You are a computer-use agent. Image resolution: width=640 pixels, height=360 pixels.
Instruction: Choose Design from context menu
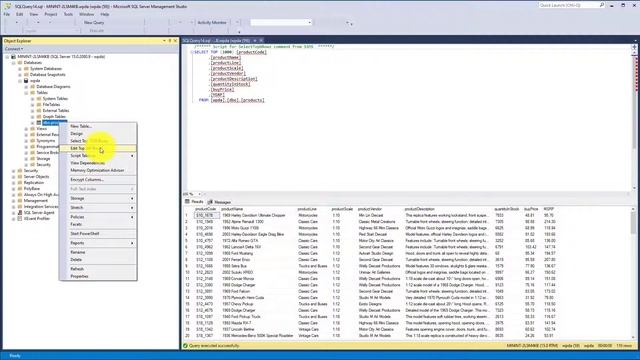pos(98,134)
